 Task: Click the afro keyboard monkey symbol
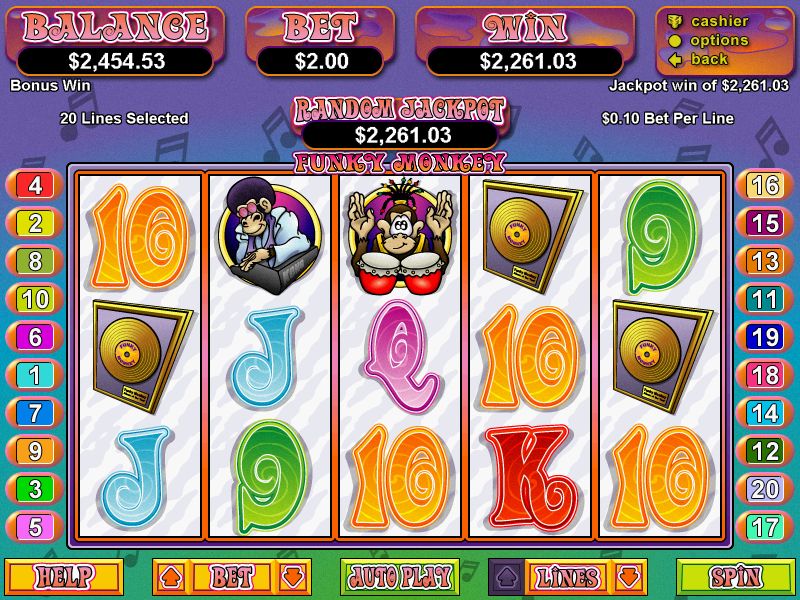(269, 236)
